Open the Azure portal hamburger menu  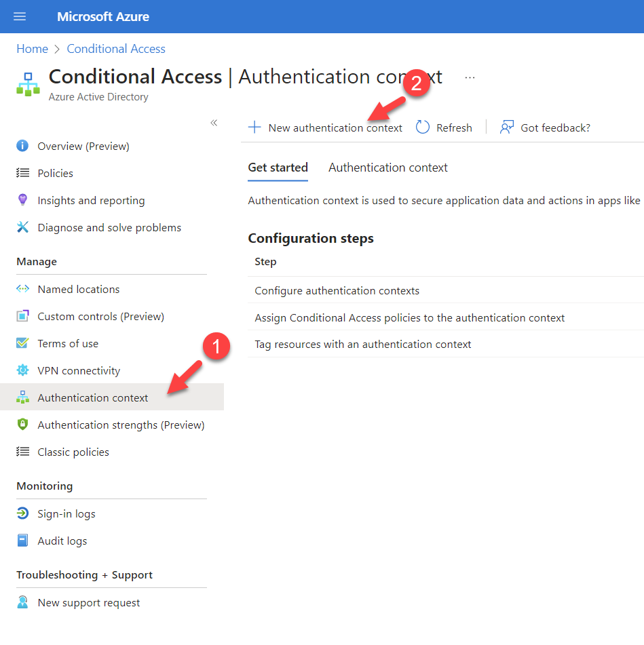point(20,16)
